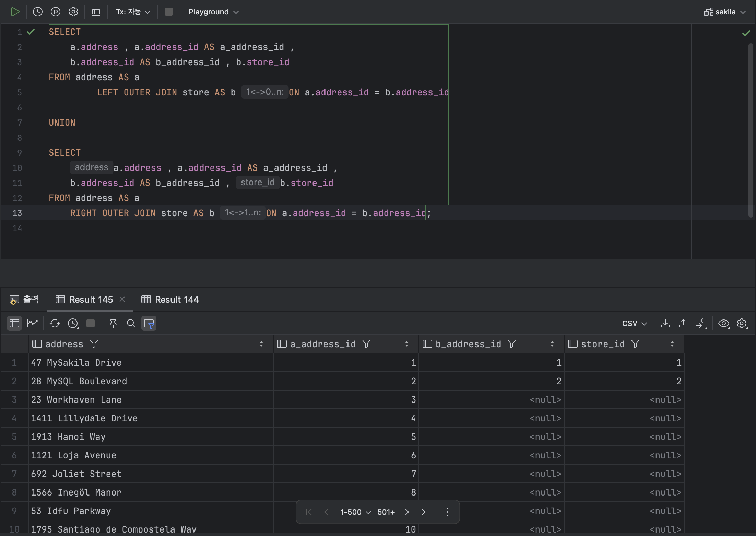Show chart view in result toolbar
The image size is (756, 536).
pos(33,323)
